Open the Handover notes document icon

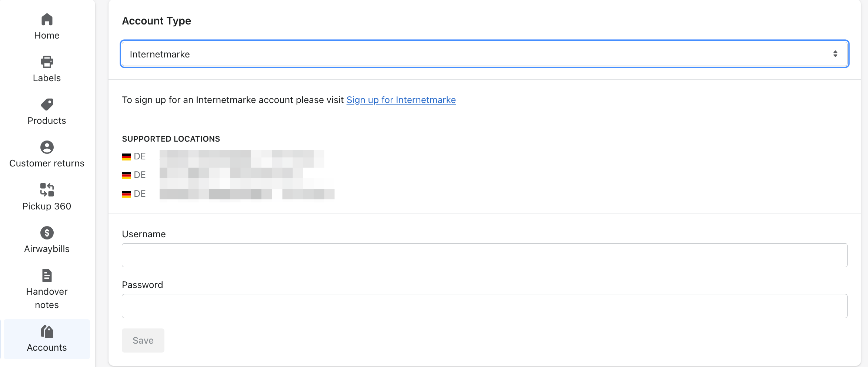click(47, 275)
